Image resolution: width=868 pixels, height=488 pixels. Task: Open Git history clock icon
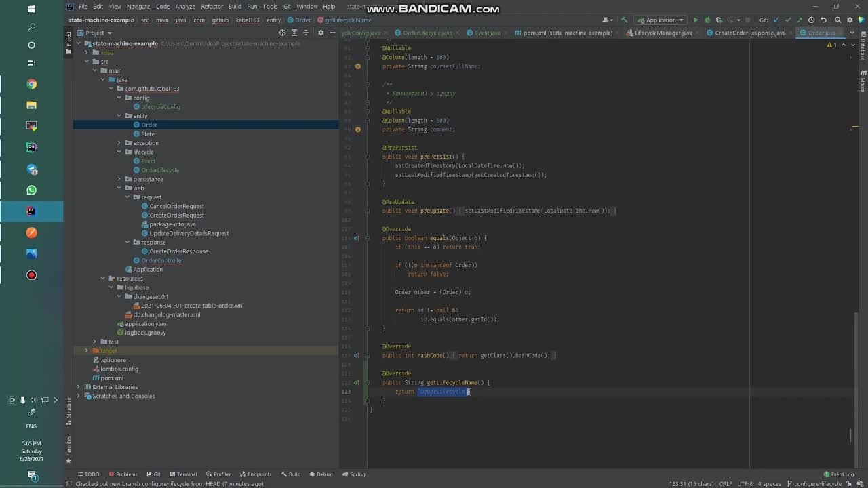click(811, 20)
